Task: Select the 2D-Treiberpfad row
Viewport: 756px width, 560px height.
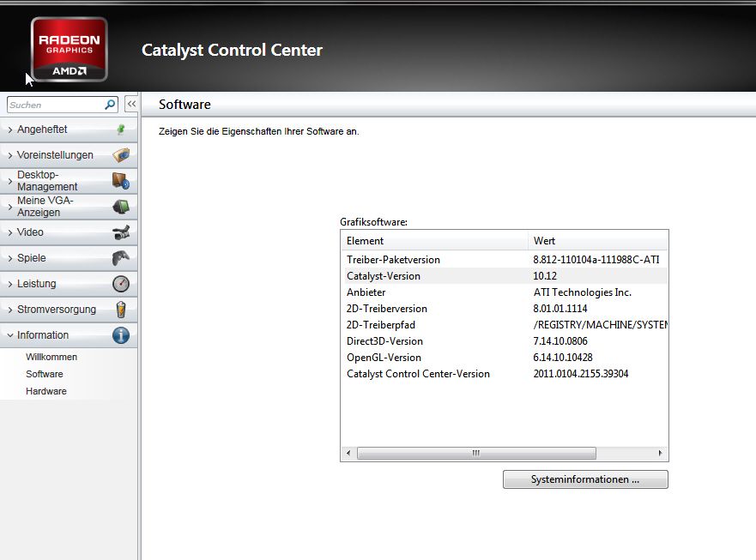Action: pos(505,325)
